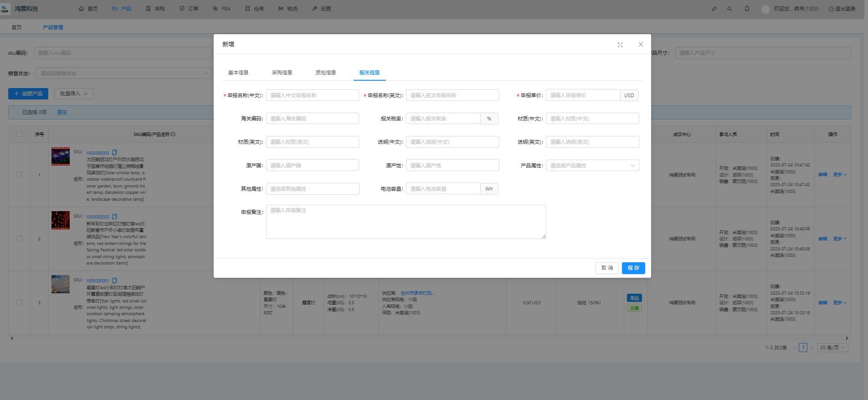Click the 保存 button
Image resolution: width=868 pixels, height=400 pixels.
633,268
